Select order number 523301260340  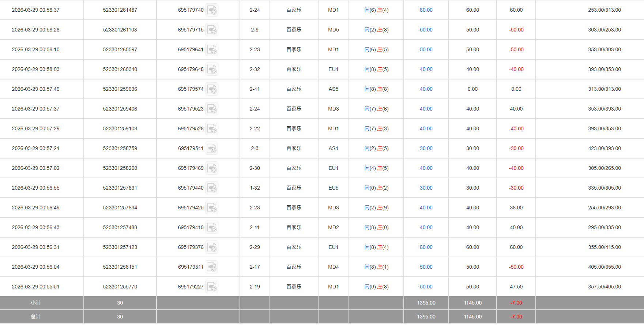[120, 70]
